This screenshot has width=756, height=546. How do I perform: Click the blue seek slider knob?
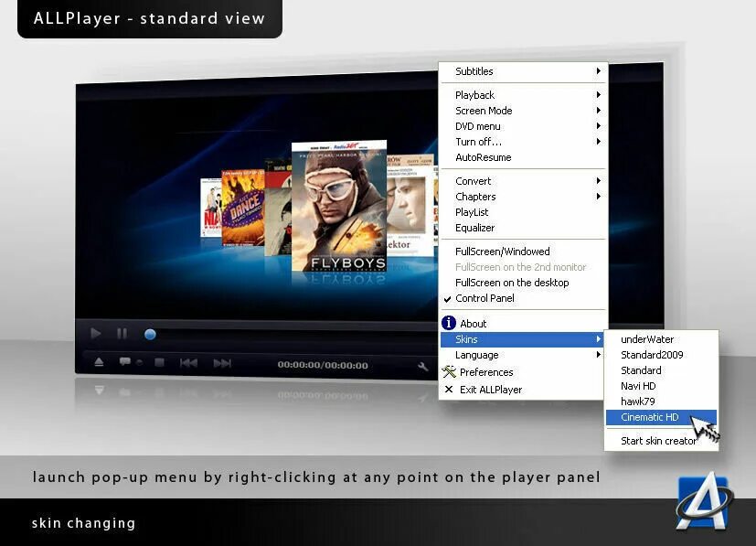[x=150, y=334]
